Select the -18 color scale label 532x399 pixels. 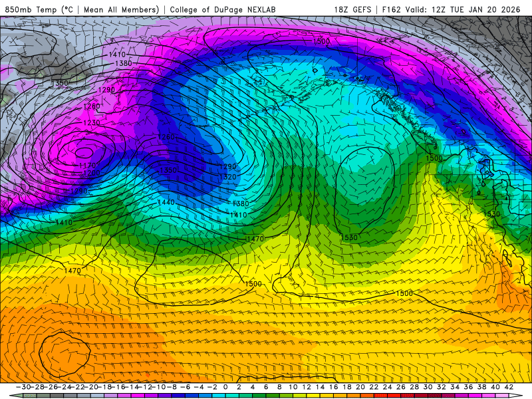[x=105, y=387]
